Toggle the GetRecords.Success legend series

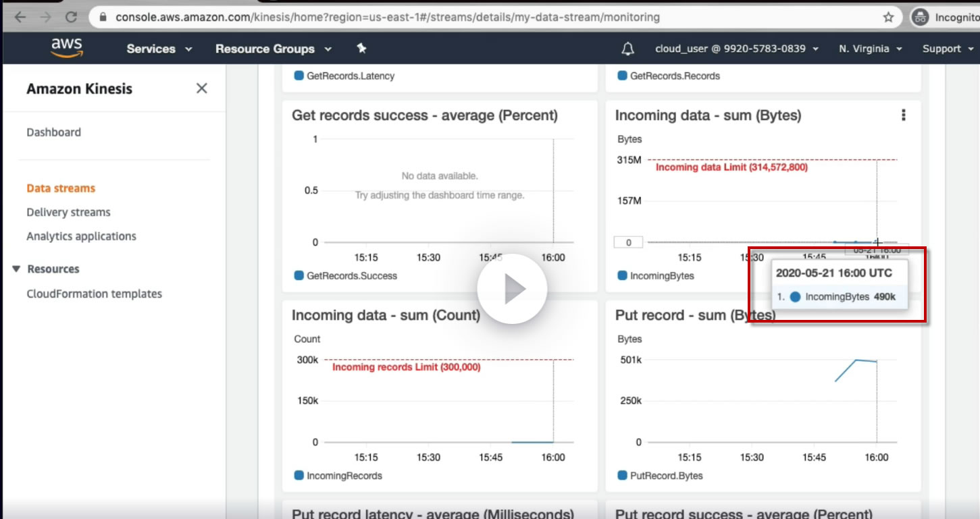pyautogui.click(x=345, y=276)
